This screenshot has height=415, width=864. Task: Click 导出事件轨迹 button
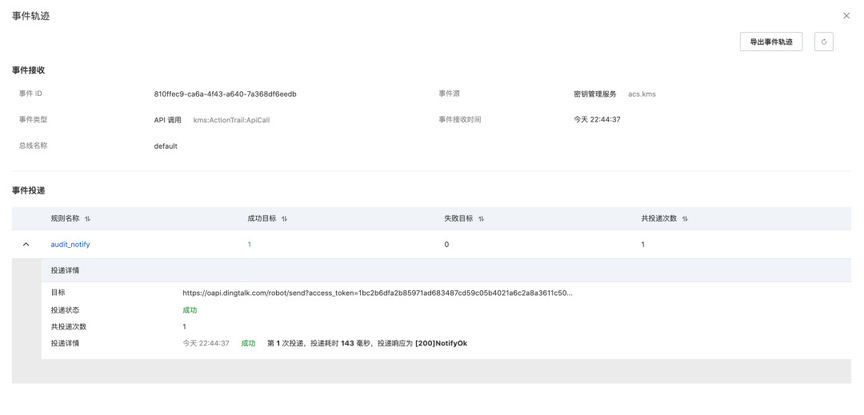point(771,42)
